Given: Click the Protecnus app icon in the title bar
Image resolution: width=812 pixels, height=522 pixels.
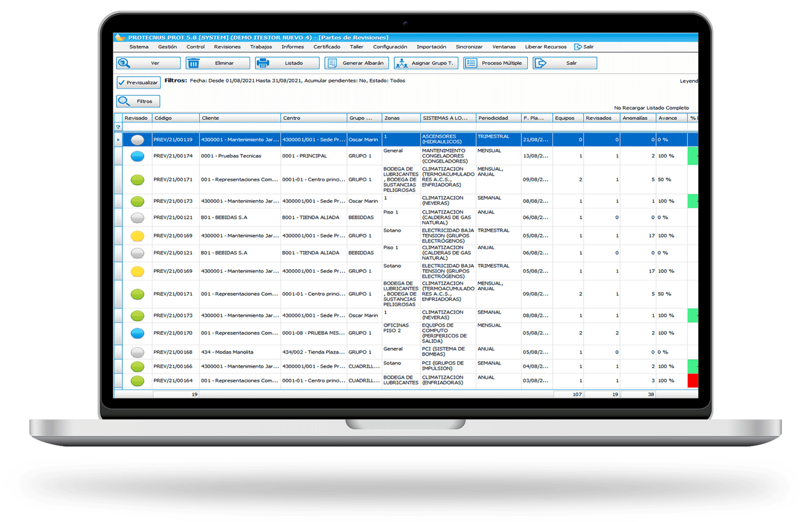Looking at the screenshot, I should click(x=120, y=37).
